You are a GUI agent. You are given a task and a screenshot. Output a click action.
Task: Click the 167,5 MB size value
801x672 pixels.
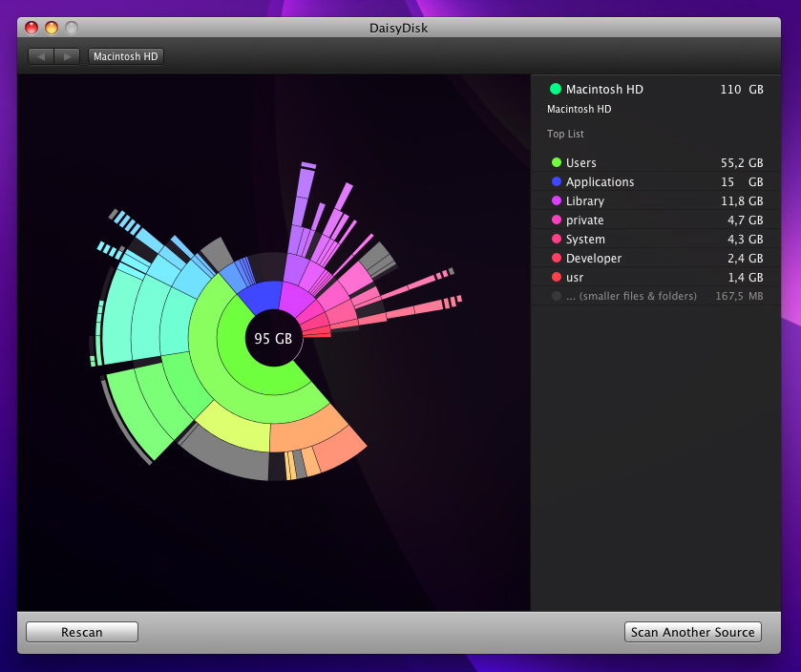tap(739, 296)
